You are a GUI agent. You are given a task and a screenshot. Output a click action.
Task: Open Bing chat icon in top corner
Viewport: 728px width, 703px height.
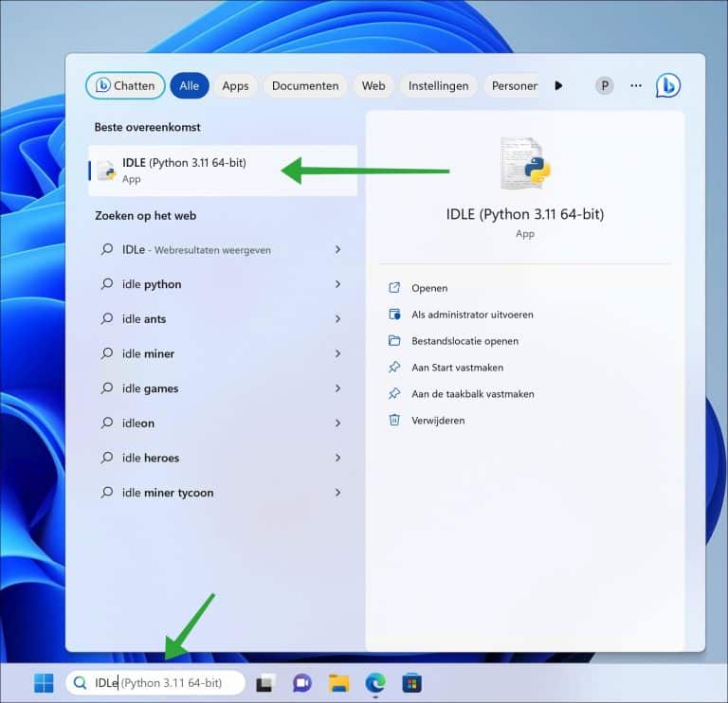(668, 86)
